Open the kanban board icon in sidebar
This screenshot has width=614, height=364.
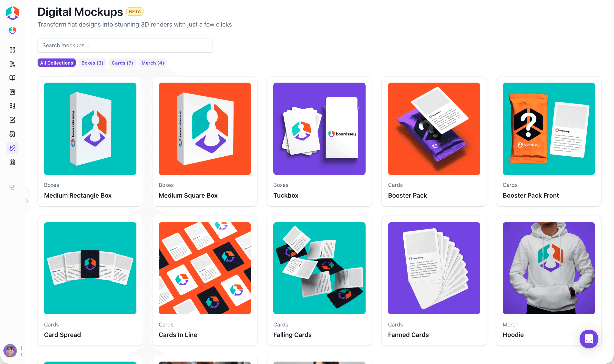[x=12, y=92]
